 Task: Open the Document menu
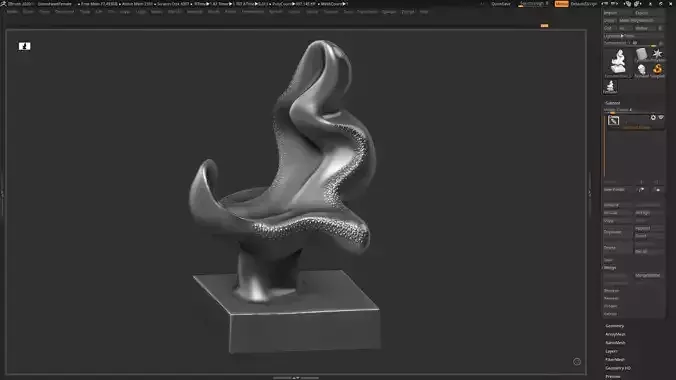[65, 12]
